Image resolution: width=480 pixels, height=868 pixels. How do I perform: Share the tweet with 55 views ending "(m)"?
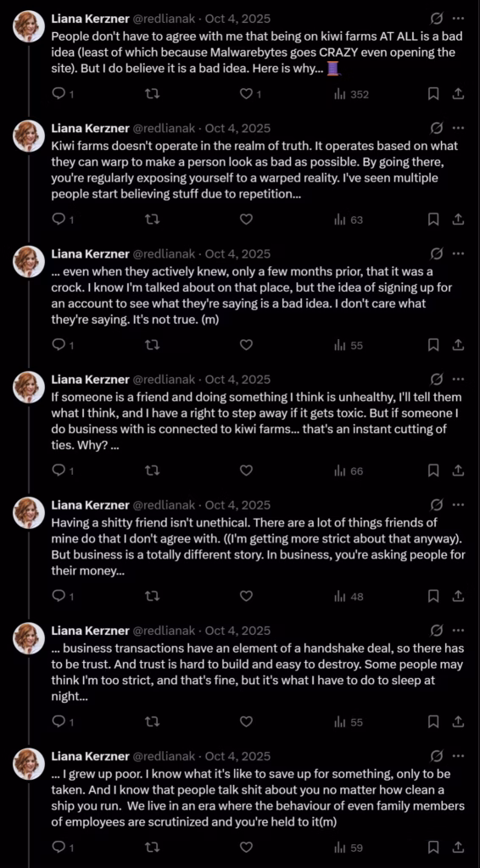457,346
